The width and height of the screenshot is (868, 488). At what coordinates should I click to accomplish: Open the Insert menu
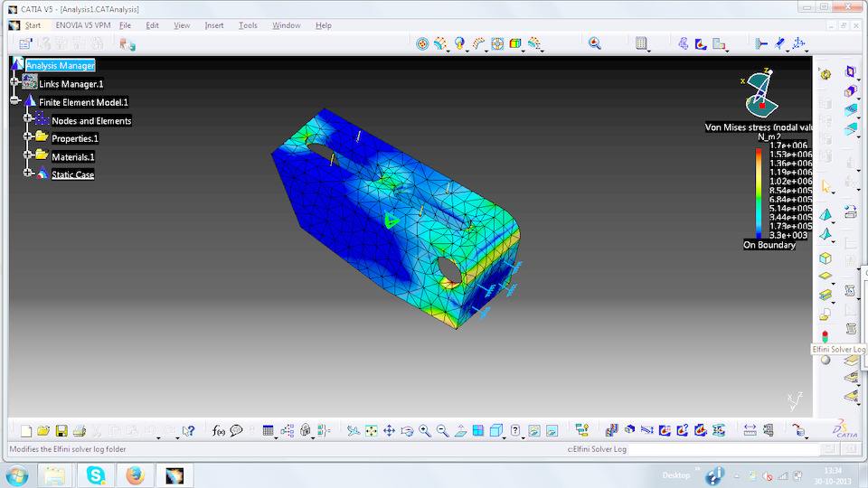213,25
